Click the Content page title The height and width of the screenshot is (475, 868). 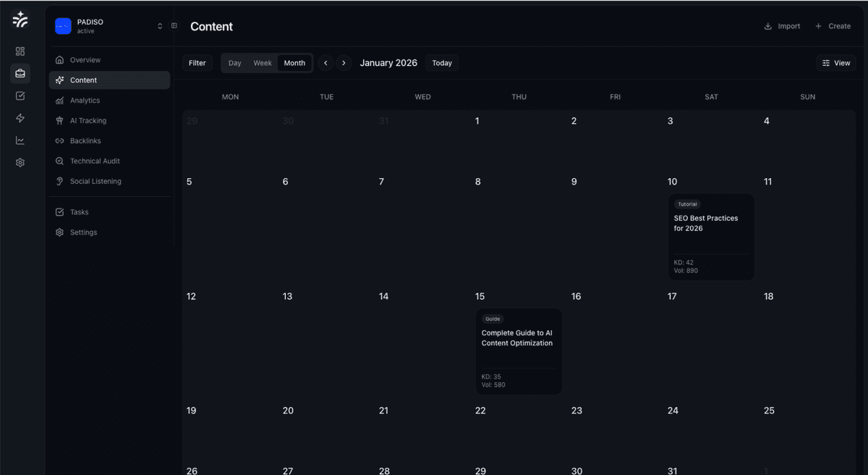pos(211,26)
